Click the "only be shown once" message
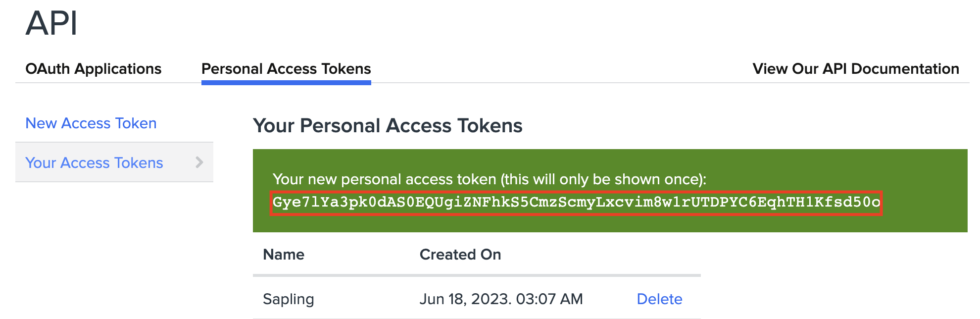Image resolution: width=980 pixels, height=319 pixels. coord(489,179)
